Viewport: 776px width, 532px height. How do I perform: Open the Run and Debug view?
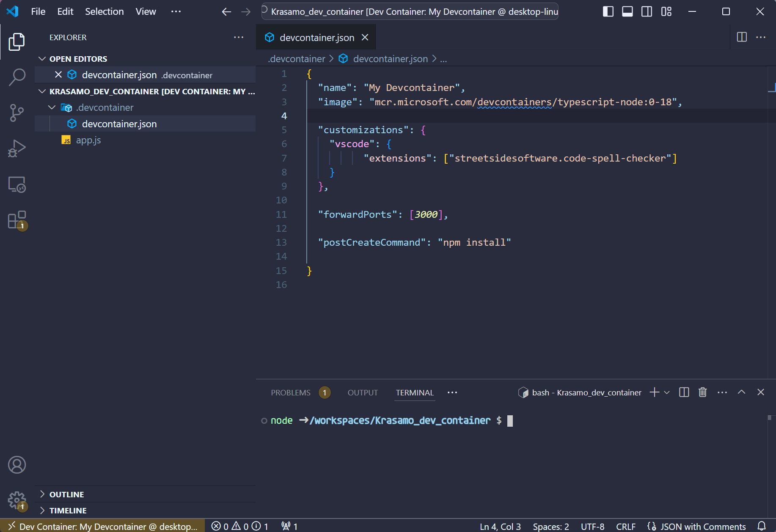[17, 148]
